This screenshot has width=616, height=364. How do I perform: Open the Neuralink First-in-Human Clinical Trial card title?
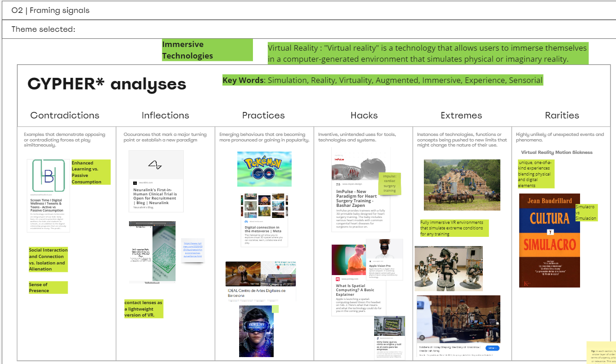(x=156, y=195)
